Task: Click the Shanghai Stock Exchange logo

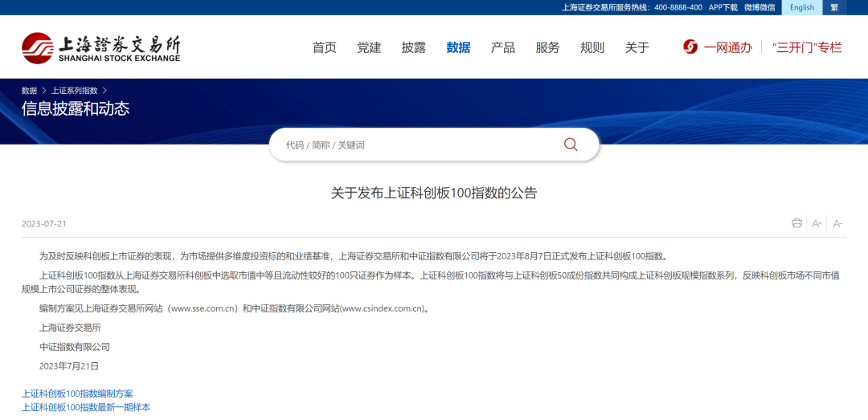Action: [x=101, y=48]
